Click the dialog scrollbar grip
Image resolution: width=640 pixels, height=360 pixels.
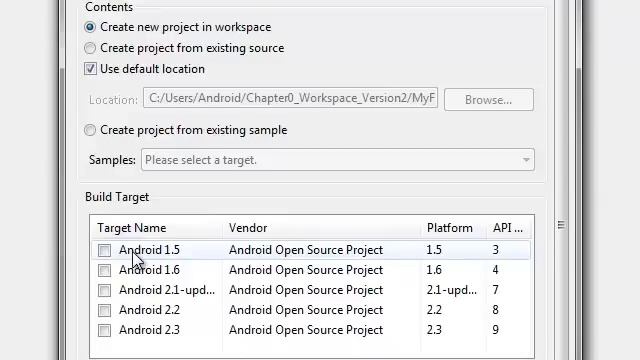pyautogui.click(x=561, y=225)
